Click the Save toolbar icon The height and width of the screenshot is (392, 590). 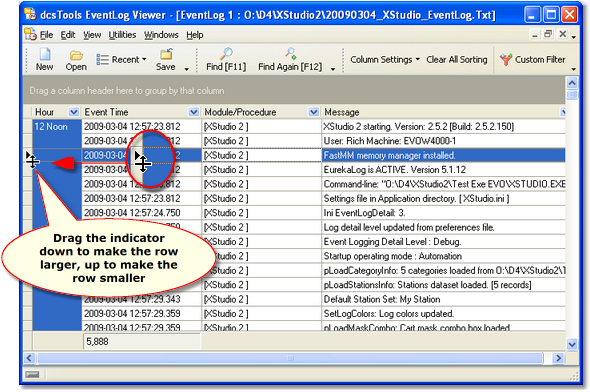click(x=166, y=54)
